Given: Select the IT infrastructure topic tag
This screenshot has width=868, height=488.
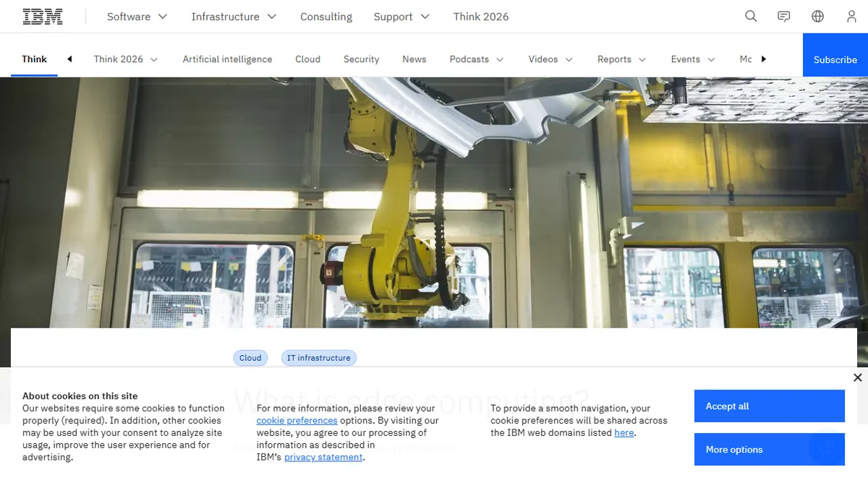Looking at the screenshot, I should coord(318,357).
